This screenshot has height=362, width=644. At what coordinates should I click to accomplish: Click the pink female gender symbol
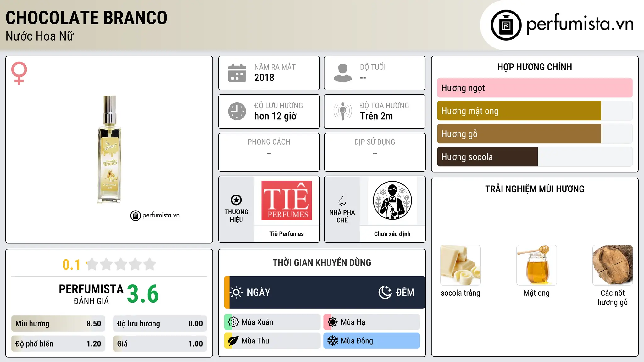pos(19,73)
